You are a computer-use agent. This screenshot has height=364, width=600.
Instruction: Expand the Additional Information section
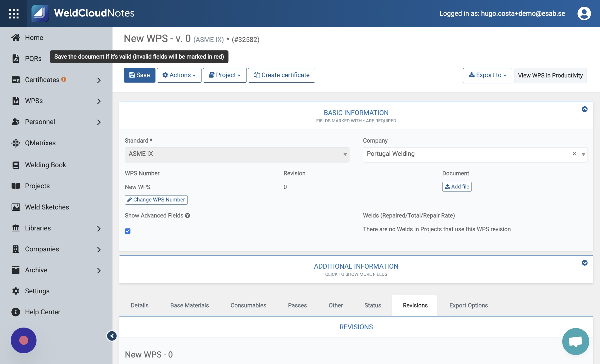pos(584,263)
